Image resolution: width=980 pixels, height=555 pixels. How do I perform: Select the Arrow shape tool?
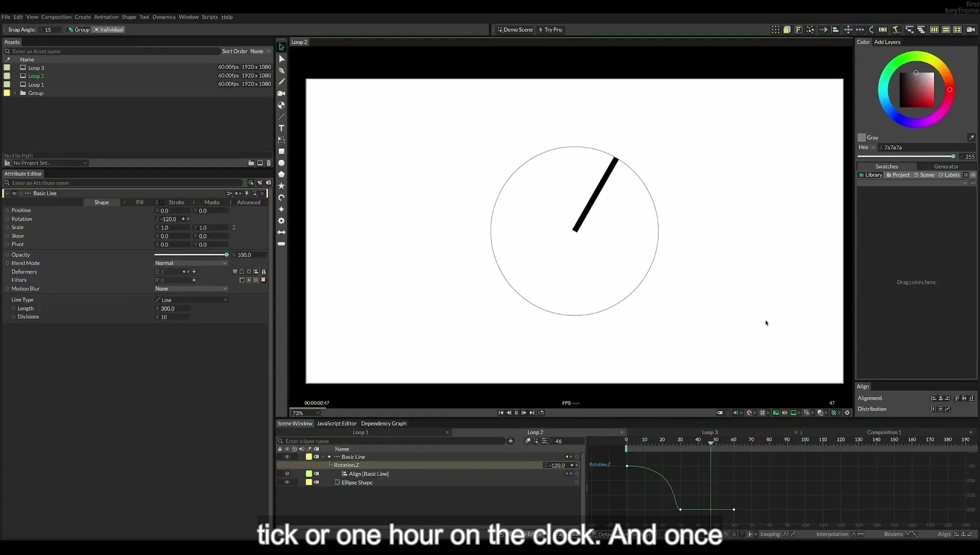(x=281, y=232)
